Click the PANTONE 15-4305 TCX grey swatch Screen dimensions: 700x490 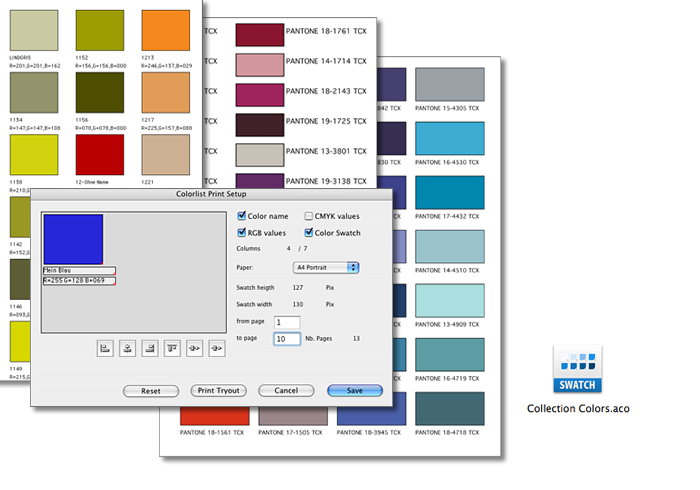[450, 84]
